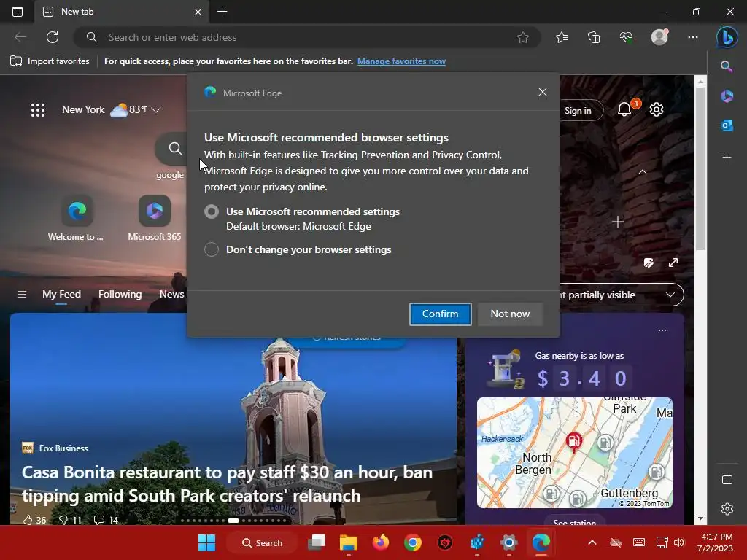Screen dimensions: 747x560
Task: Open the app launcher dots grid
Action: [x=38, y=110]
